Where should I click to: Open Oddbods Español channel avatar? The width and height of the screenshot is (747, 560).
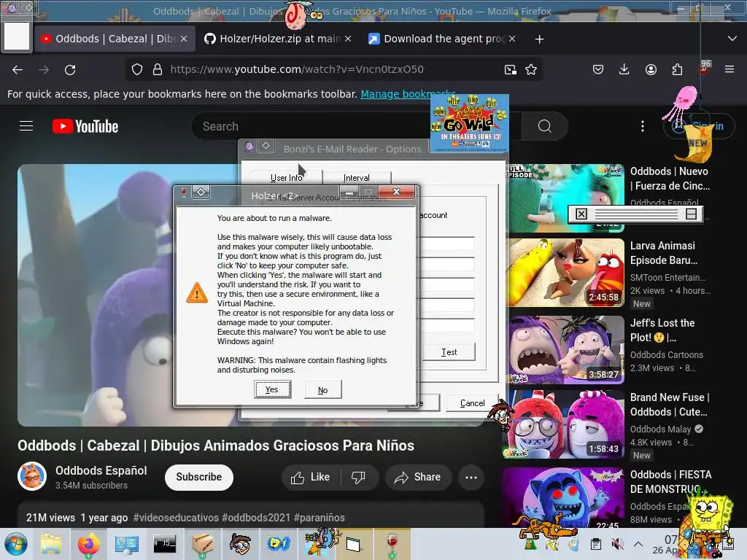(32, 476)
